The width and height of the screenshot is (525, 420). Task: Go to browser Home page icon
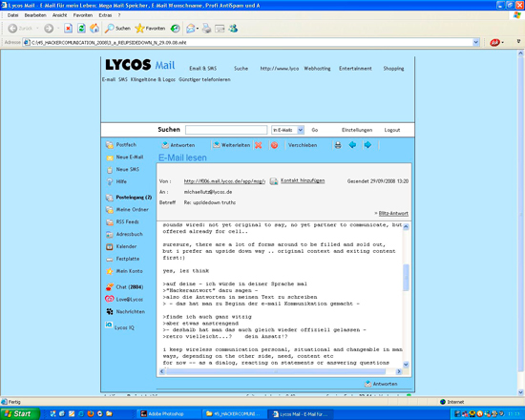click(94, 29)
